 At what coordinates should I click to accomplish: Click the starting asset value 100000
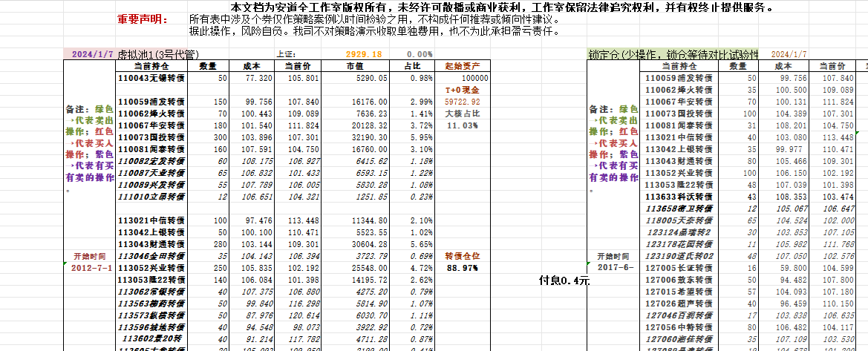pos(464,78)
